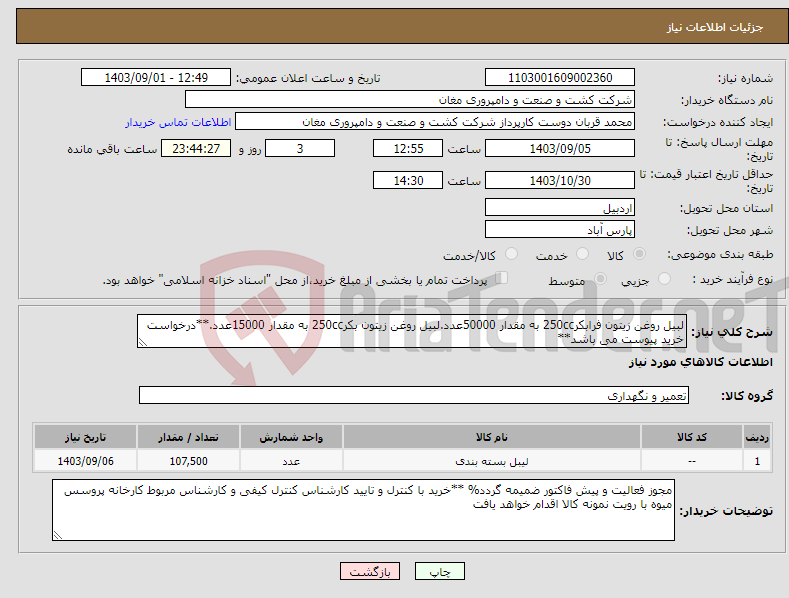789x598 pixels.
Task: Click the واحد شمارش column header
Action: pos(291,437)
